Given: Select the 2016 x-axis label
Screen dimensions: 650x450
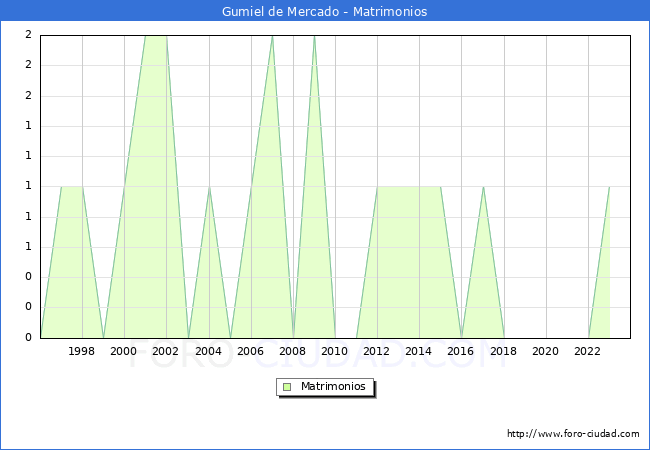Looking at the screenshot, I should click(x=460, y=351).
